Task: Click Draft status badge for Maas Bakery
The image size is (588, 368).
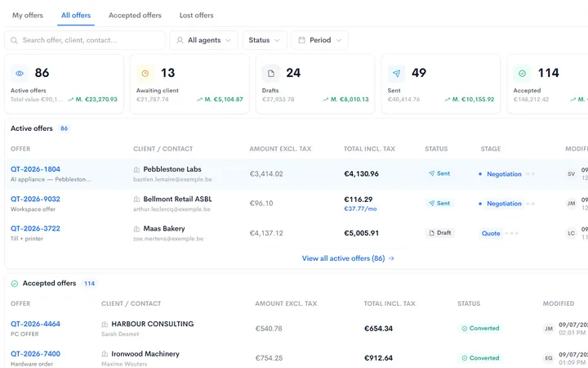Action: point(440,233)
